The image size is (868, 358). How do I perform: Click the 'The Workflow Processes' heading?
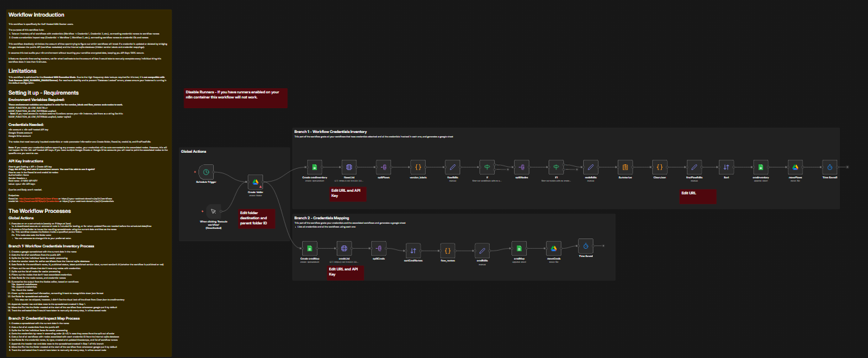(x=39, y=210)
